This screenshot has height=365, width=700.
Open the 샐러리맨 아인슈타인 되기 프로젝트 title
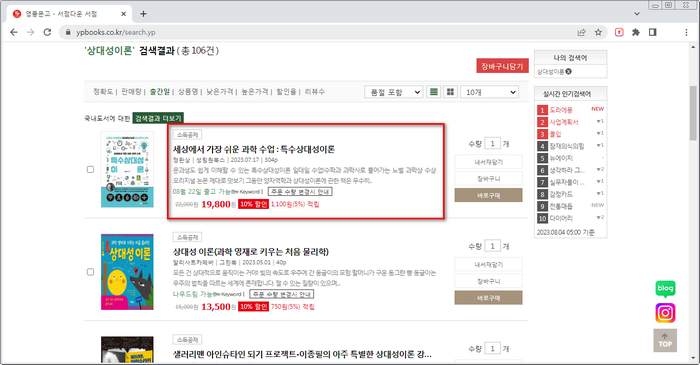[x=302, y=354]
